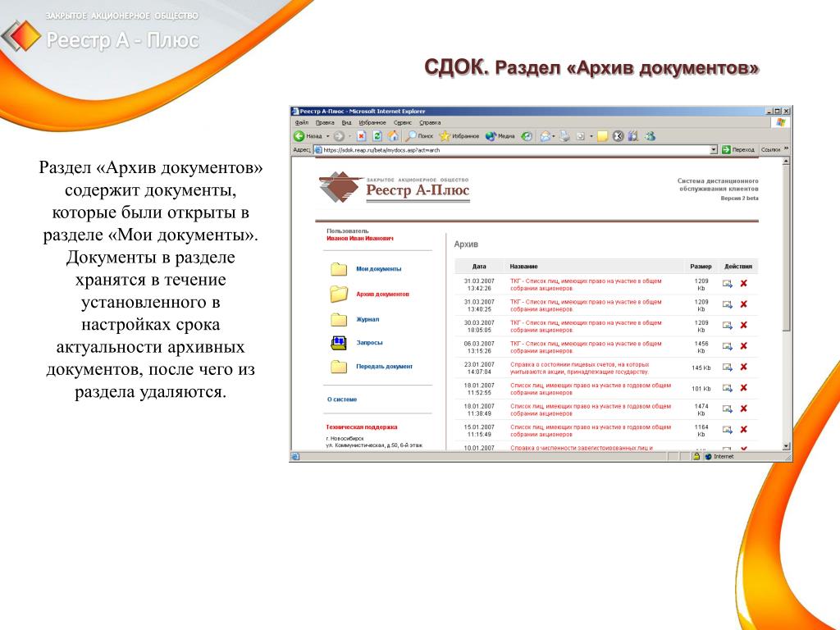This screenshot has width=840, height=630.
Task: Open Справка о состоянии лицевых счетов document link
Action: click(580, 368)
